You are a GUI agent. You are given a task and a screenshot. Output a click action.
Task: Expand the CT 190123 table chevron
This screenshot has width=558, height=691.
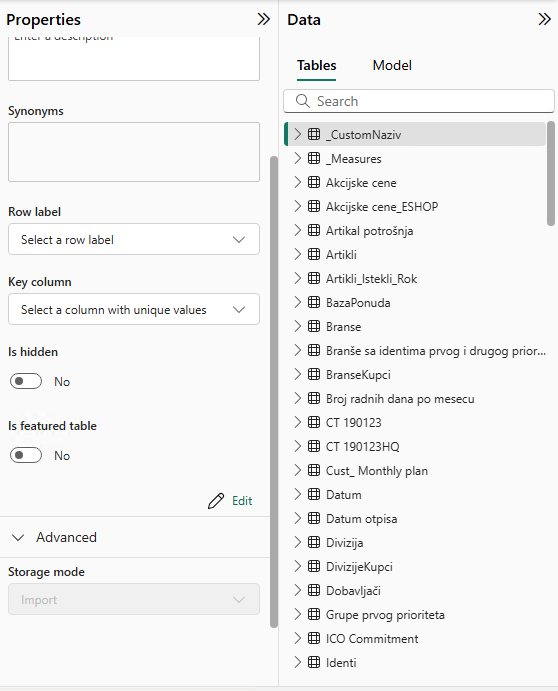point(298,422)
